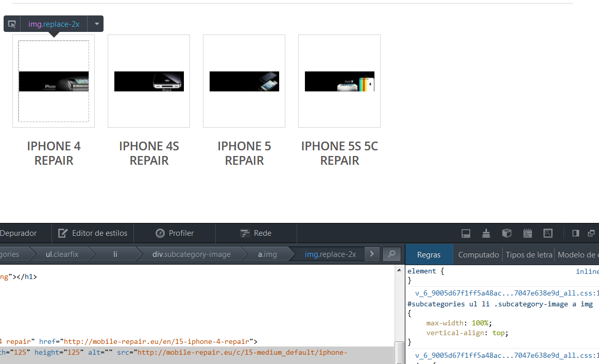Open the first all.css source link
Image resolution: width=599 pixels, height=364 pixels.
tap(507, 293)
